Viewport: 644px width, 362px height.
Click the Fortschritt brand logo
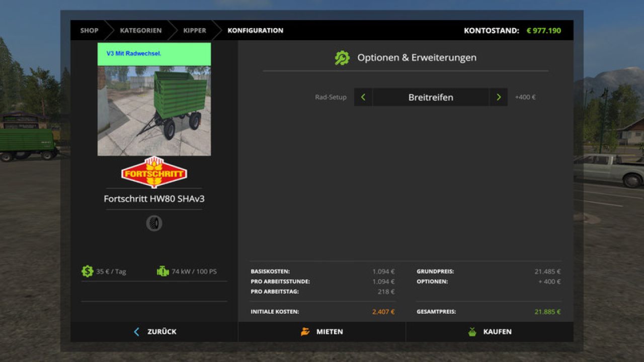tap(154, 172)
